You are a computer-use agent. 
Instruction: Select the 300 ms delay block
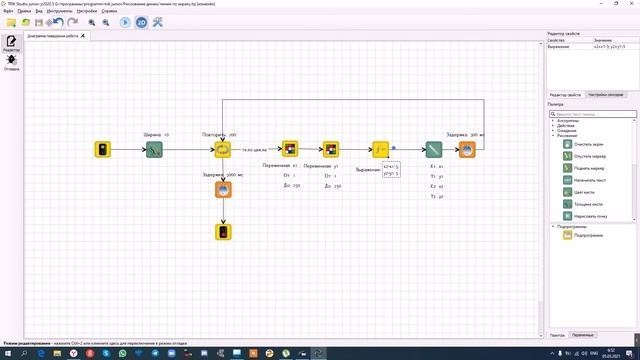[467, 149]
